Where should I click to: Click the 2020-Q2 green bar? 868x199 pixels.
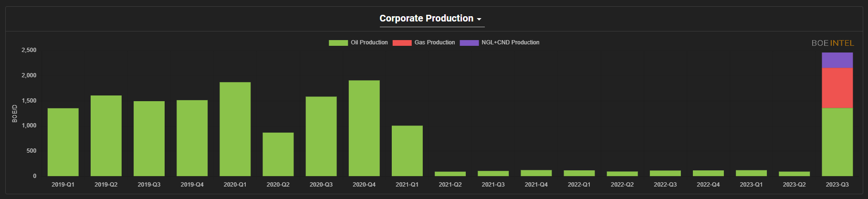278,154
